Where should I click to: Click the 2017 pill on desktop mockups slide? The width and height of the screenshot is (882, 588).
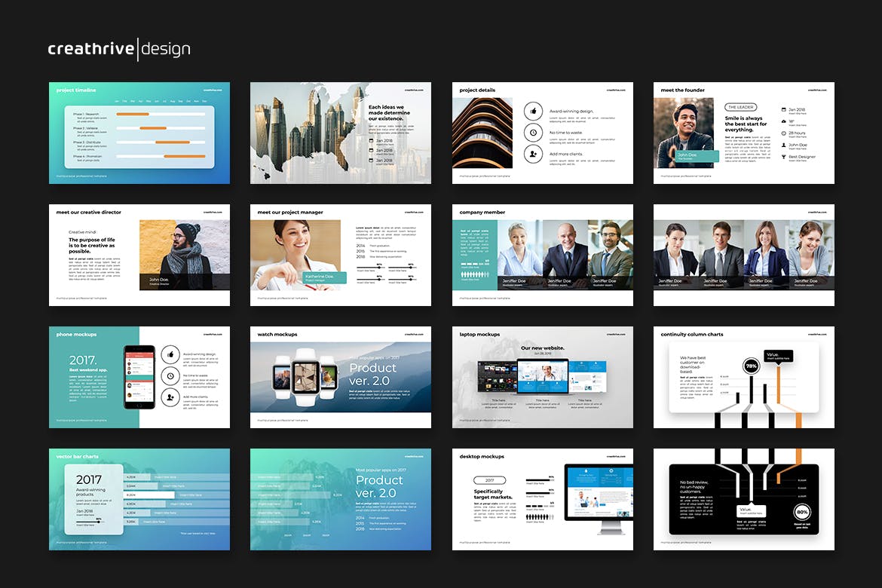489,479
